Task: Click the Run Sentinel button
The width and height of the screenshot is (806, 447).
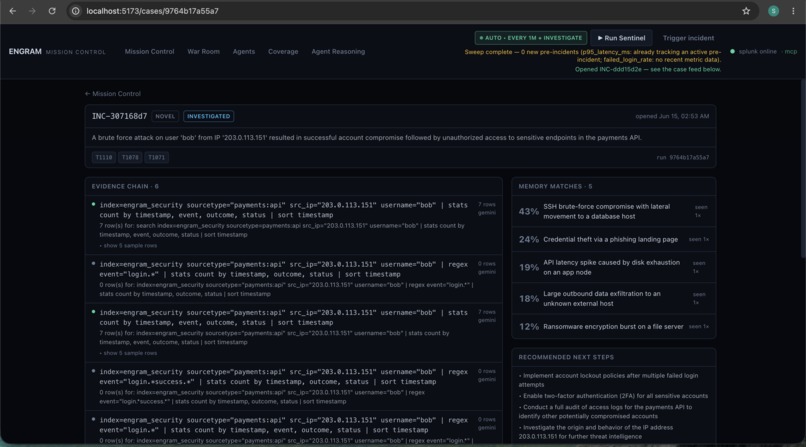Action: tap(621, 38)
